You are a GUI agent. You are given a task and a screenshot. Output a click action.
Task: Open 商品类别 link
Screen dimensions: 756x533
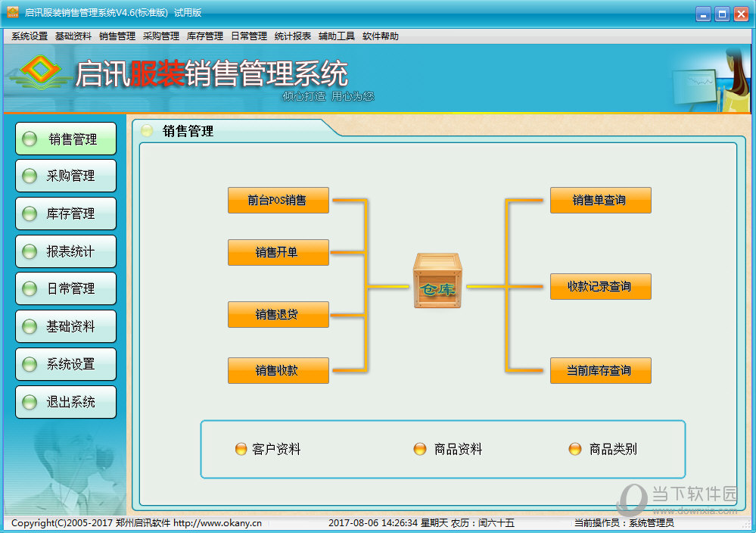point(613,449)
